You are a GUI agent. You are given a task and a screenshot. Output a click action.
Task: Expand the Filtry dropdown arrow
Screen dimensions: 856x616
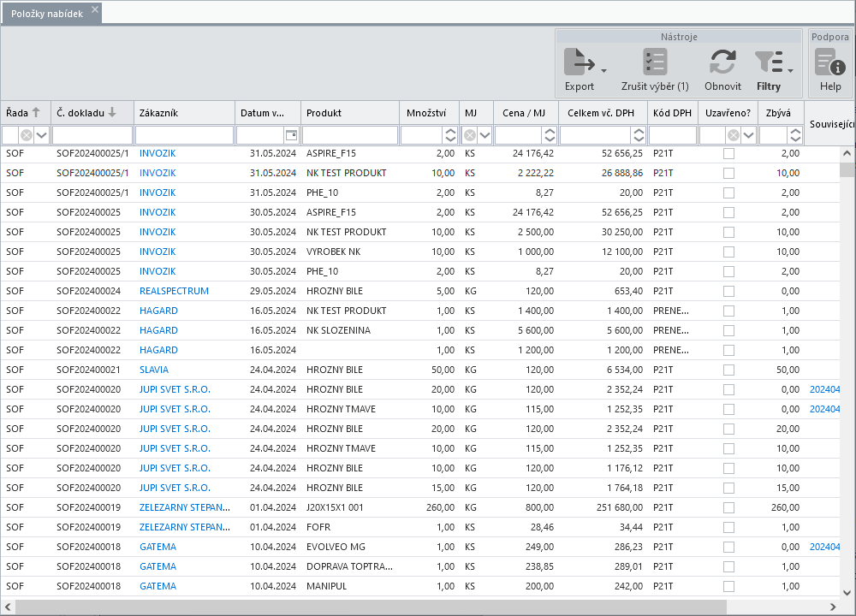point(790,71)
